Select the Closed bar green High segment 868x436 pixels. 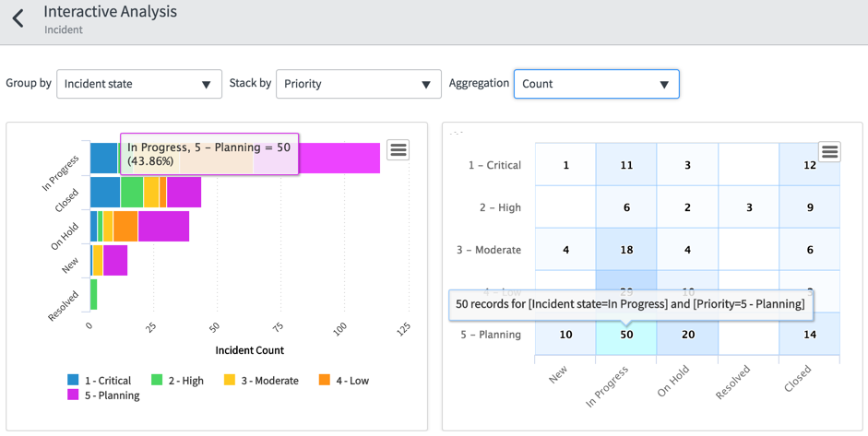pos(132,192)
